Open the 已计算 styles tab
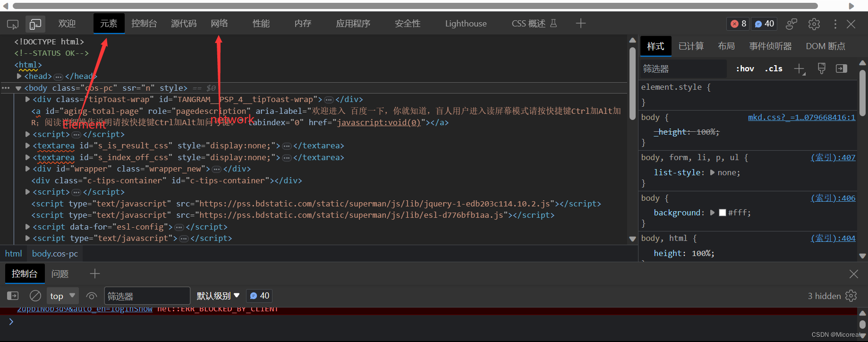868x342 pixels. pos(691,46)
